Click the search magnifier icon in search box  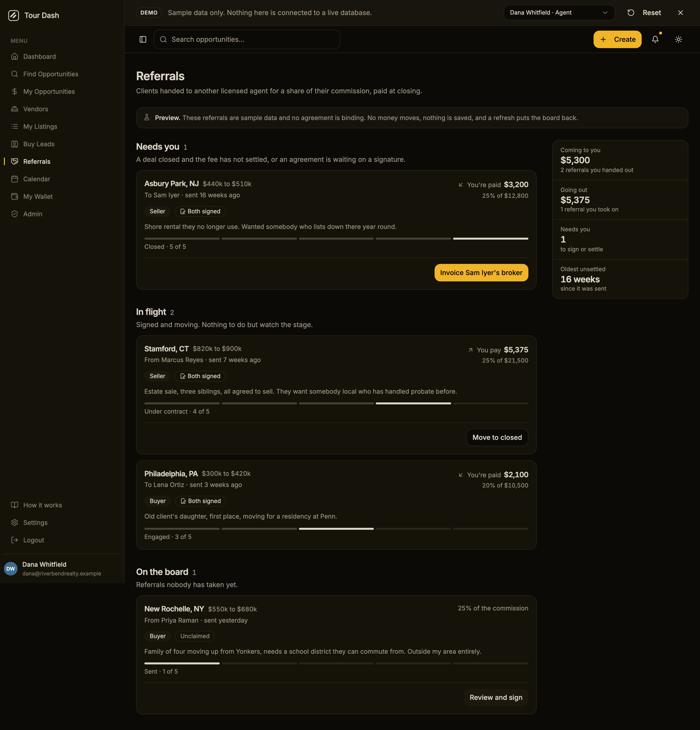tap(163, 39)
